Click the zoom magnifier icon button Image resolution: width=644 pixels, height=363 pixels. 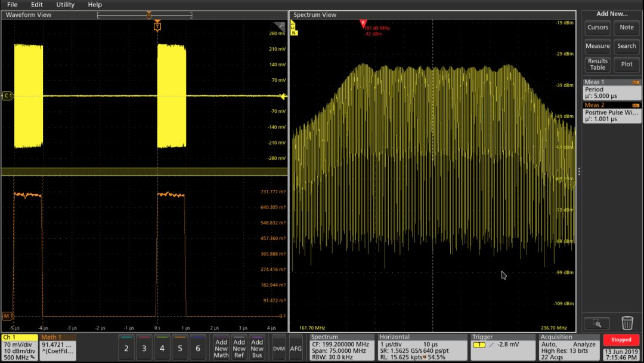click(x=597, y=324)
